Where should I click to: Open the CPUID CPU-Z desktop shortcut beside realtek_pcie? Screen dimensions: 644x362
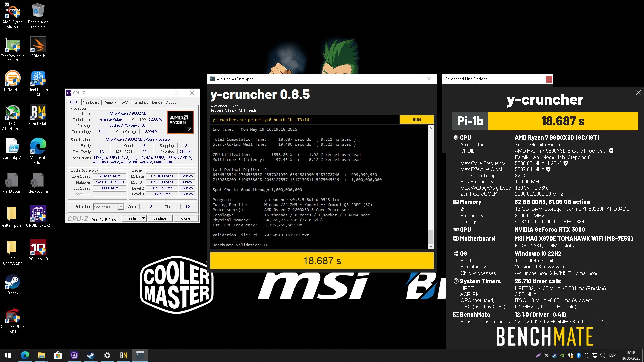coord(38,217)
